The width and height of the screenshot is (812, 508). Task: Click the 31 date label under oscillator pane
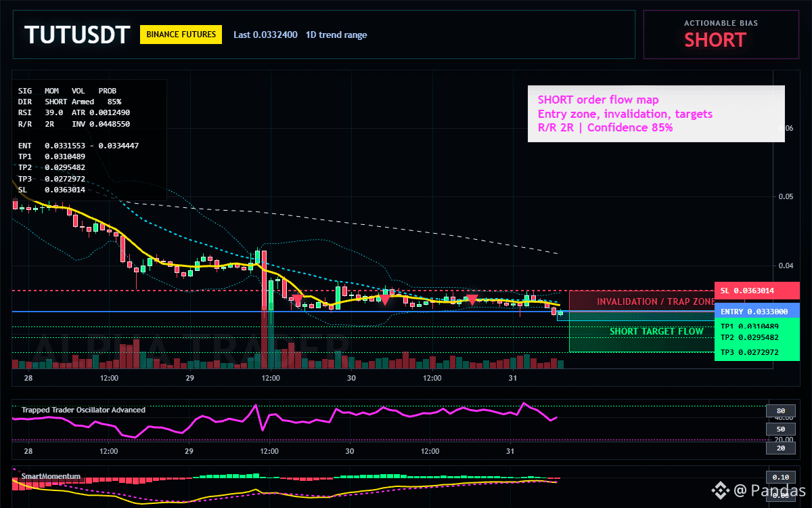511,451
